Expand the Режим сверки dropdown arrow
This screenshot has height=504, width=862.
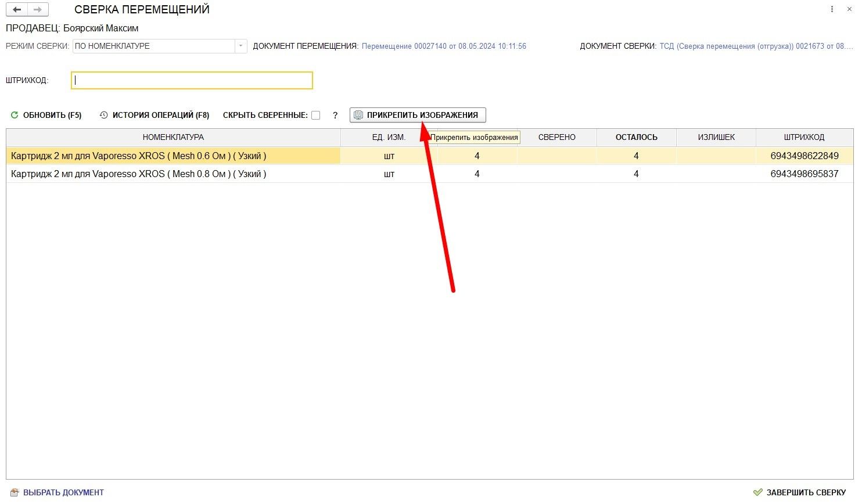240,46
